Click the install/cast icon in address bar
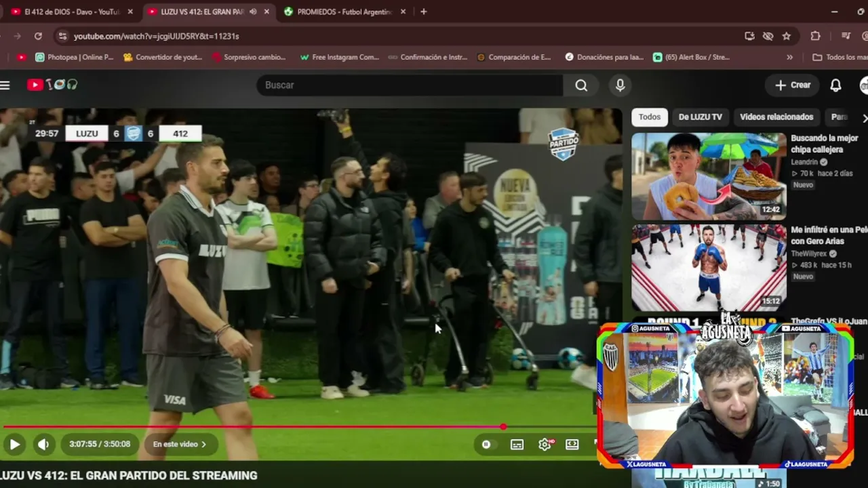 749,36
